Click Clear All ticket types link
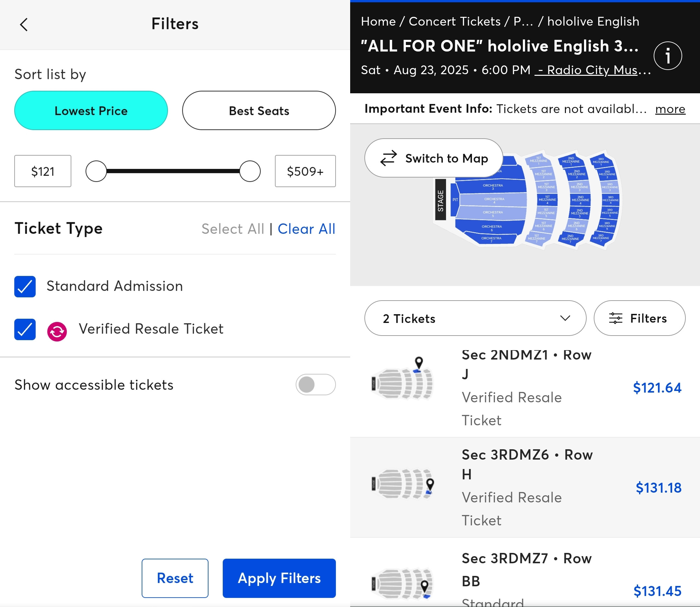Viewport: 700px width, 607px height. click(306, 229)
